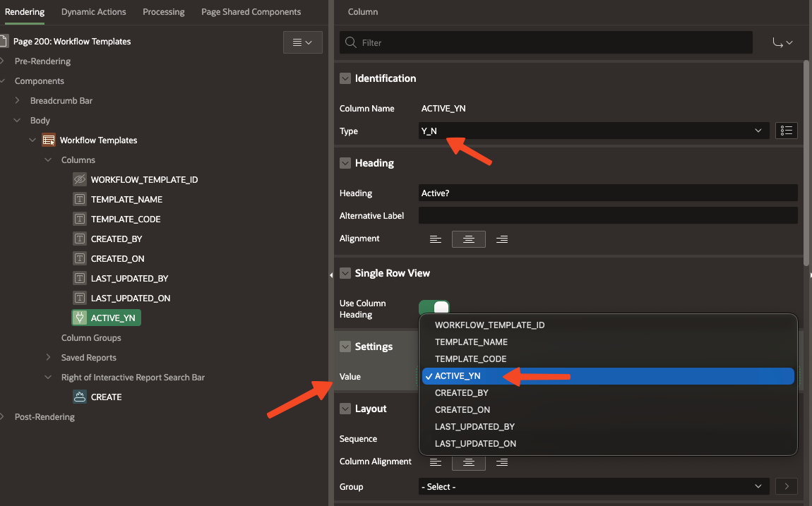The height and width of the screenshot is (506, 812).
Task: Select the Post-Rendering tree node
Action: 44,416
